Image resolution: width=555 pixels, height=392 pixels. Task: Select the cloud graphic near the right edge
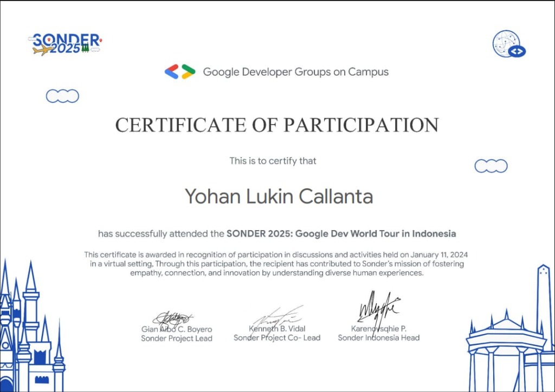(491, 166)
